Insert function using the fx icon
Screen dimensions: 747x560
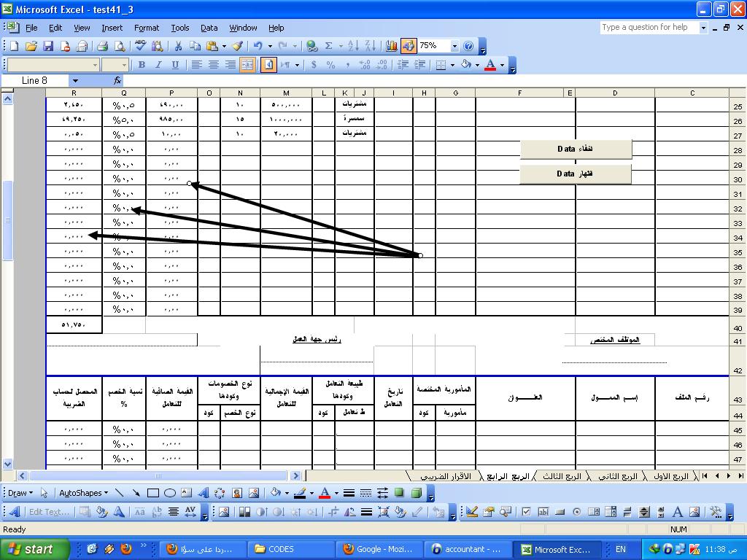117,80
